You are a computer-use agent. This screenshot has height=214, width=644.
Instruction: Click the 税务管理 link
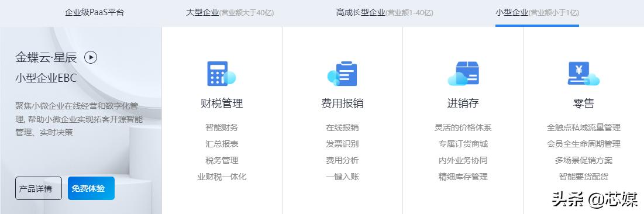point(222,160)
